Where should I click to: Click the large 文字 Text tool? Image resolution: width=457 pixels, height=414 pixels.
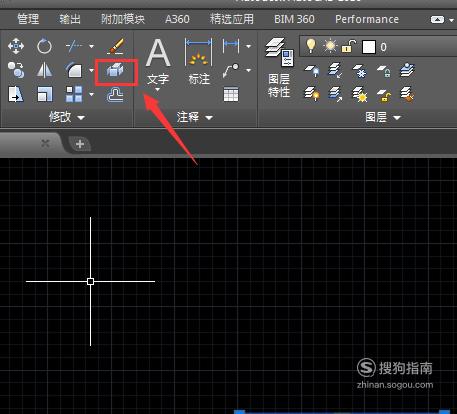point(158,61)
